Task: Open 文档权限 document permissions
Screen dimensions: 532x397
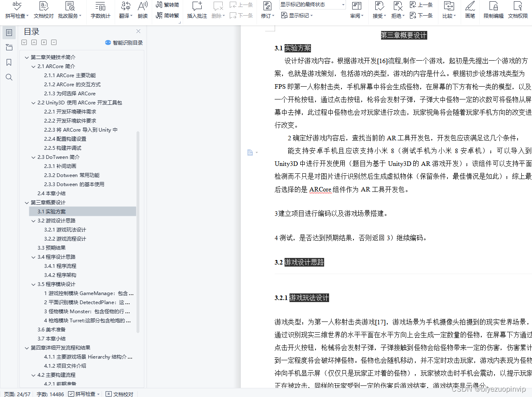Action: tap(518, 10)
